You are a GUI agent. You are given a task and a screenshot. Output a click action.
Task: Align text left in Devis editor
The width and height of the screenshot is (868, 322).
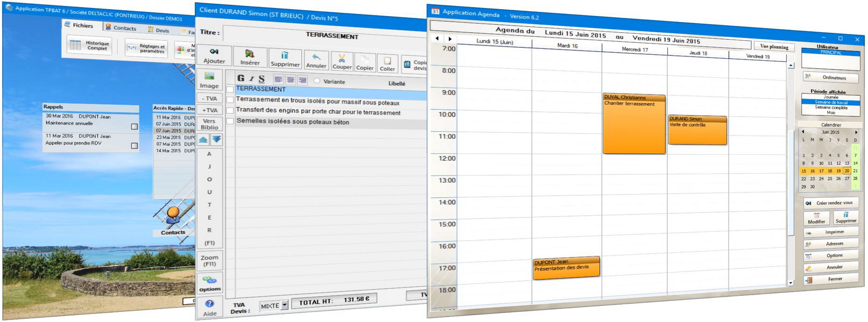[278, 80]
